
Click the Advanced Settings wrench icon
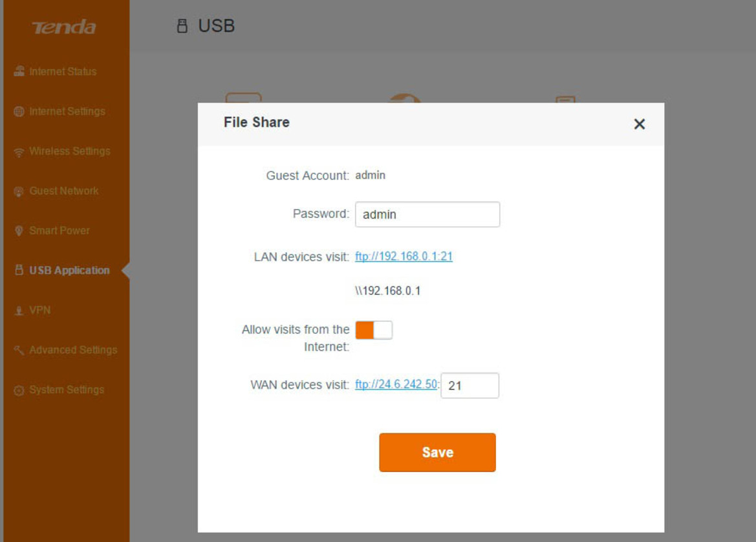click(19, 350)
